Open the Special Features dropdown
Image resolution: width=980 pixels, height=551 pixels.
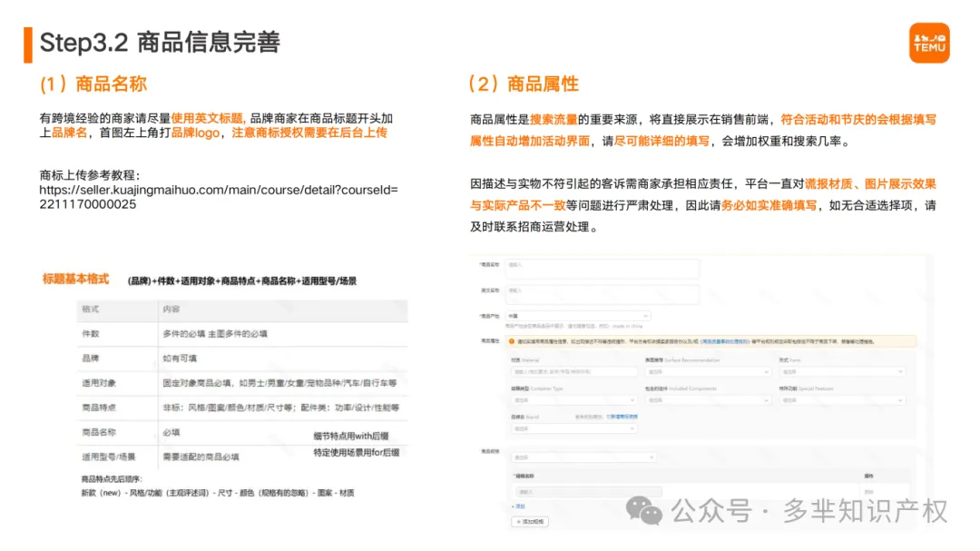pyautogui.click(x=842, y=399)
